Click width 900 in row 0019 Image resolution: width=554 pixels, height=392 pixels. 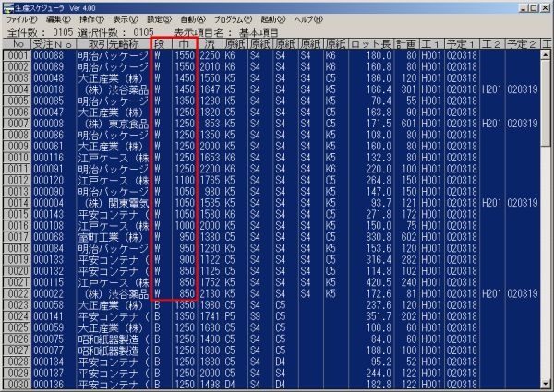tap(187, 260)
